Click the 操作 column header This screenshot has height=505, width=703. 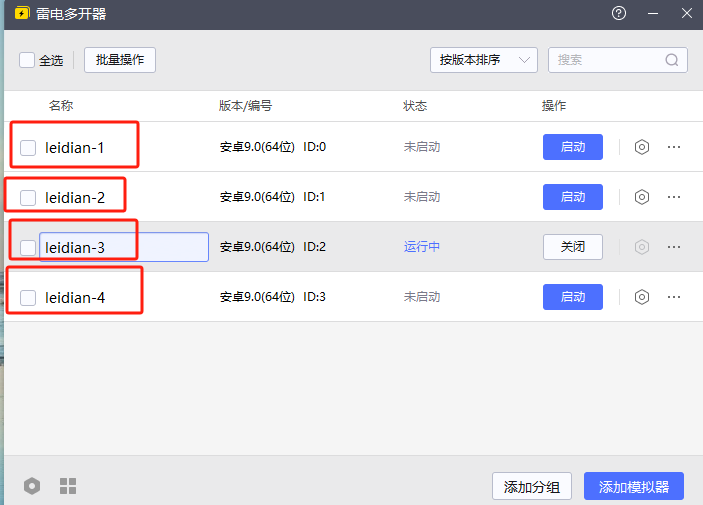554,106
